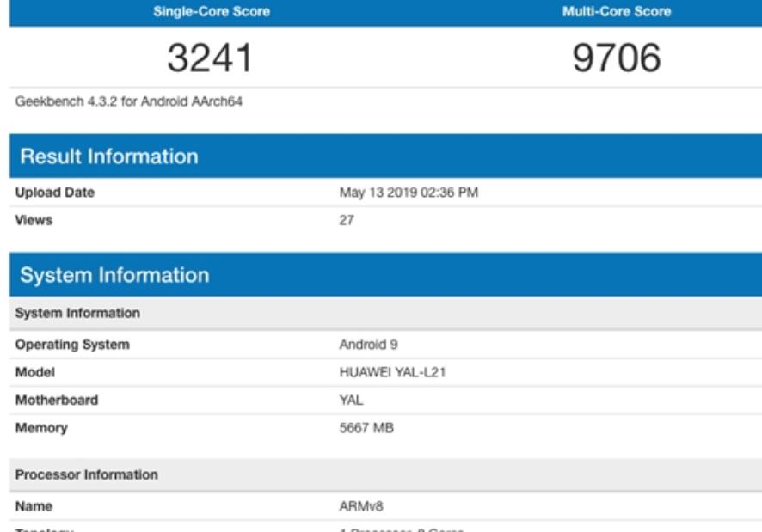This screenshot has height=532, width=762.
Task: Click the HUAWEI YAL-L21 model name
Action: point(392,372)
